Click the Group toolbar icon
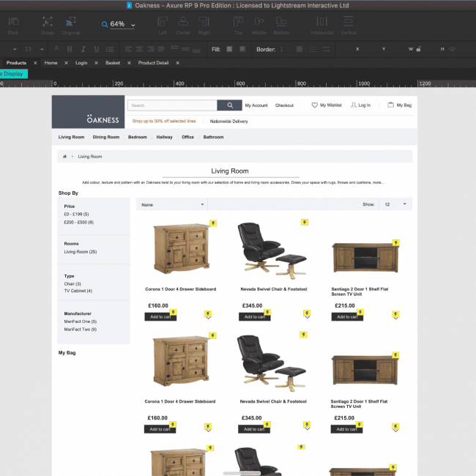The width and height of the screenshot is (476, 476). point(48,22)
